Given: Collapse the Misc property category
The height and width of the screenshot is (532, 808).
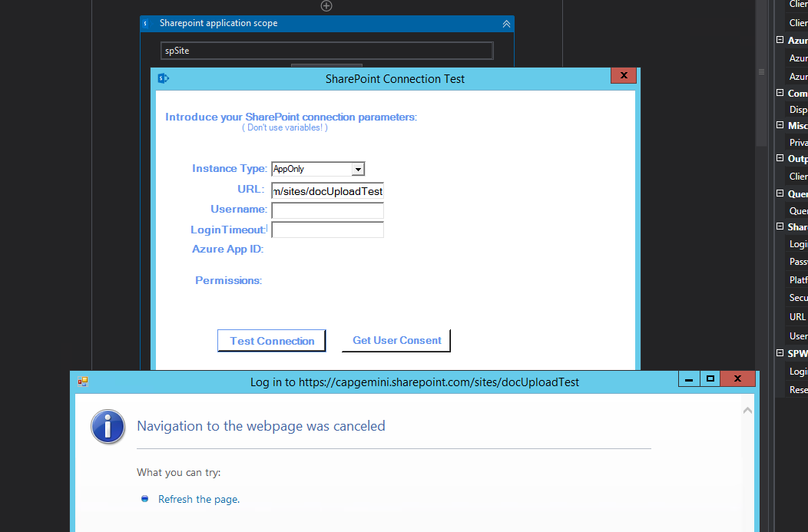Looking at the screenshot, I should (780, 125).
